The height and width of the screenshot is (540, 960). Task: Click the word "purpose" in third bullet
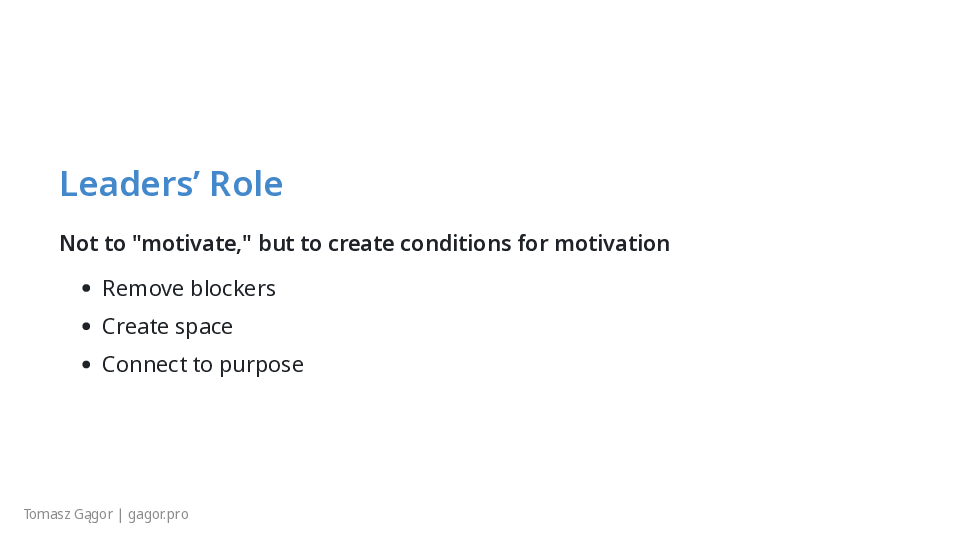click(261, 365)
